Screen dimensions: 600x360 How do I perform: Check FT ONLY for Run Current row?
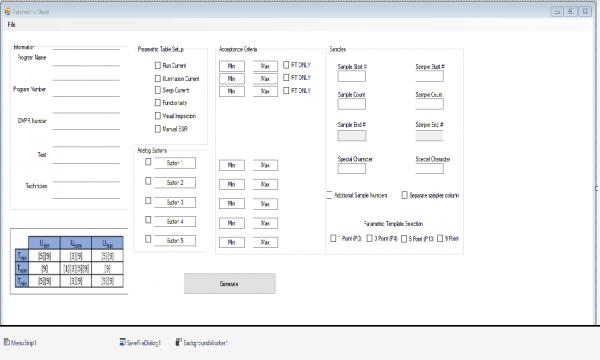pyautogui.click(x=286, y=65)
